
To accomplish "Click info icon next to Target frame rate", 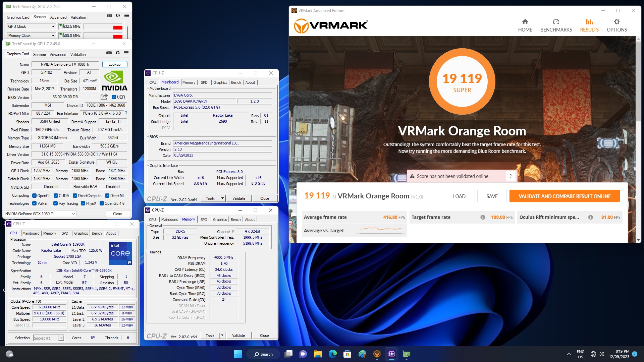I will point(483,217).
